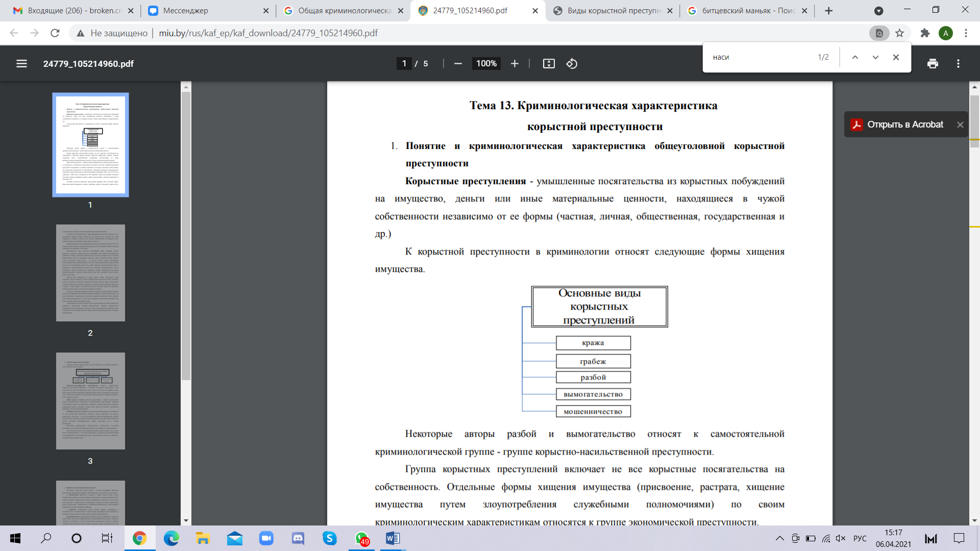Close the find bar

click(x=896, y=57)
